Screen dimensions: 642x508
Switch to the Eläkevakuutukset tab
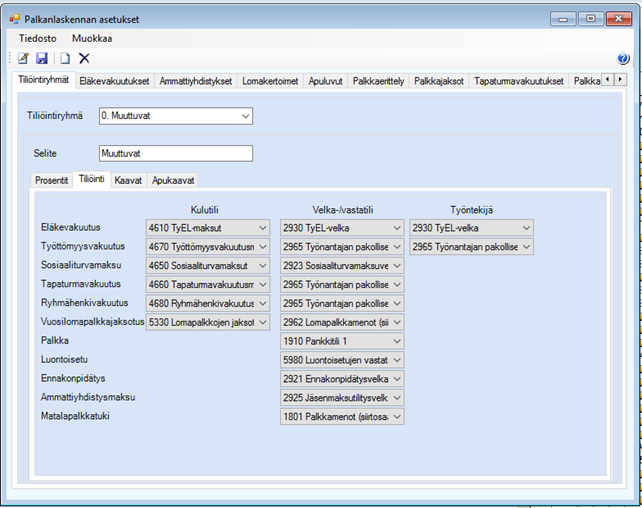113,82
